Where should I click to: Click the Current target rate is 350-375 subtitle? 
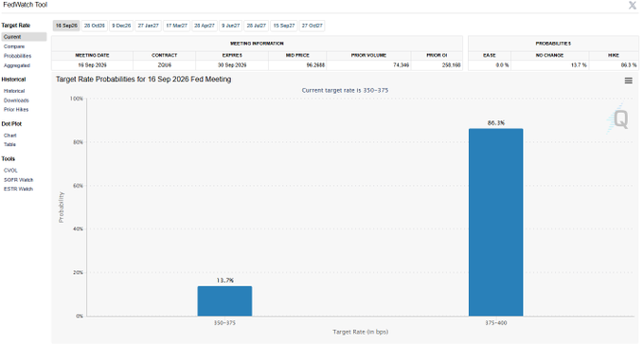click(345, 90)
